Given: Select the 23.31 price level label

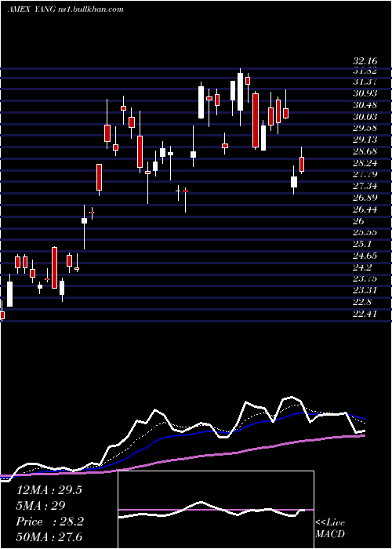Looking at the screenshot, I should coord(365,290).
